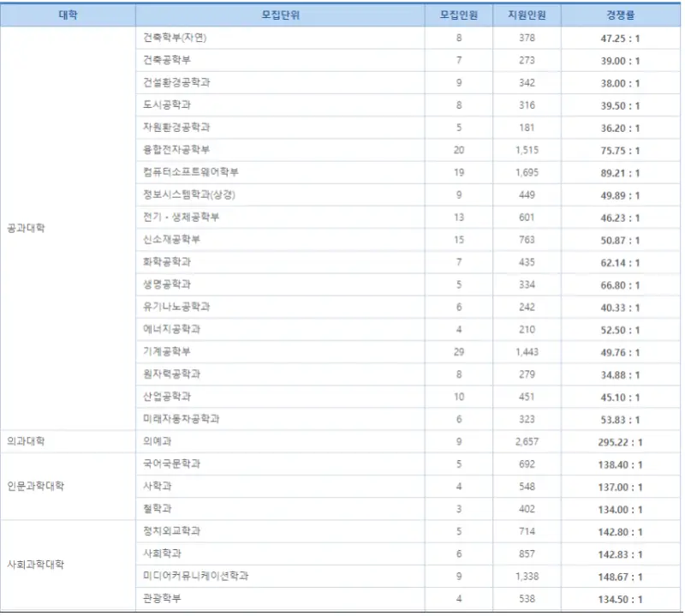
Task: Click recruitment number 10
Action: pos(459,397)
